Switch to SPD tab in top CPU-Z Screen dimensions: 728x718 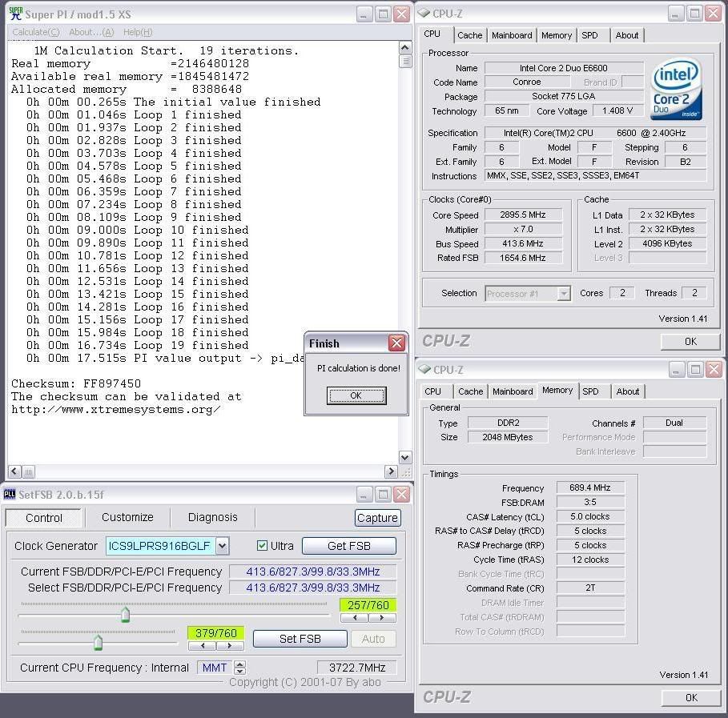tap(589, 35)
